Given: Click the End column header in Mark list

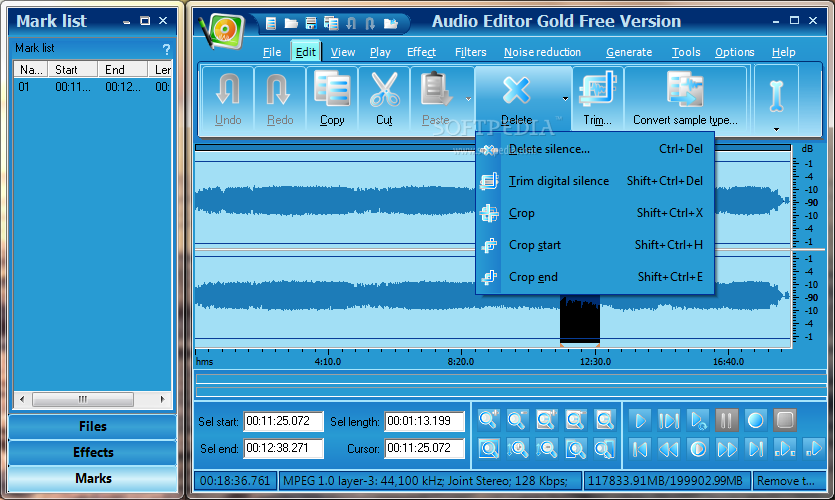Looking at the screenshot, I should pyautogui.click(x=122, y=70).
